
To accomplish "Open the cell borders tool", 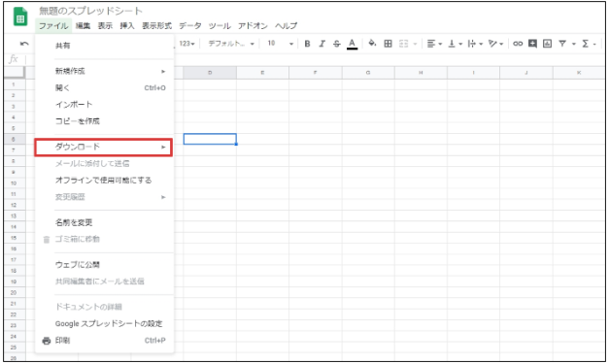I will (388, 44).
